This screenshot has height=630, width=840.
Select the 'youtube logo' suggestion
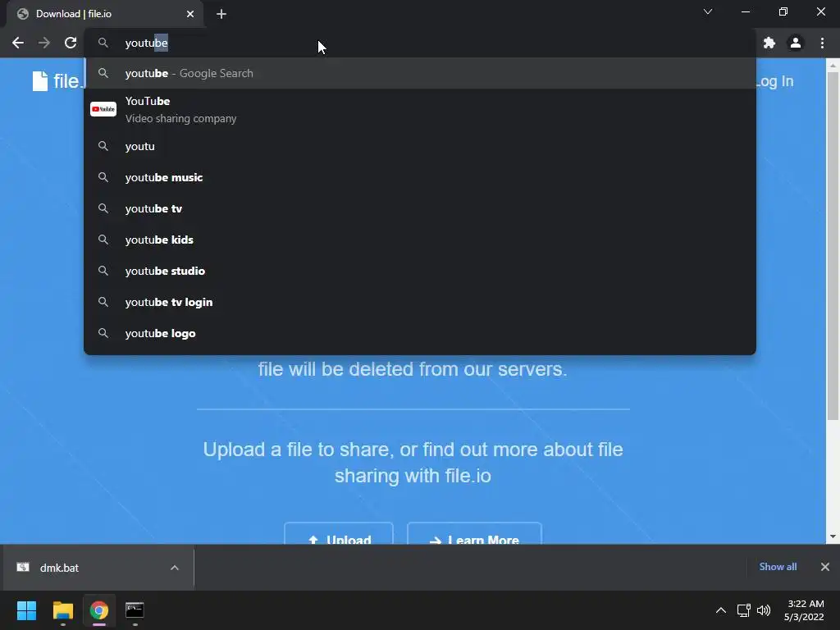pyautogui.click(x=420, y=333)
